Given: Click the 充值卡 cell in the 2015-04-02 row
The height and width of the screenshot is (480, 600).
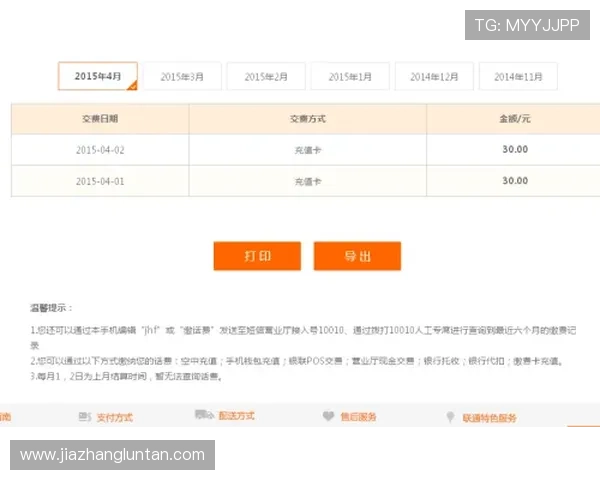Looking at the screenshot, I should click(308, 150).
